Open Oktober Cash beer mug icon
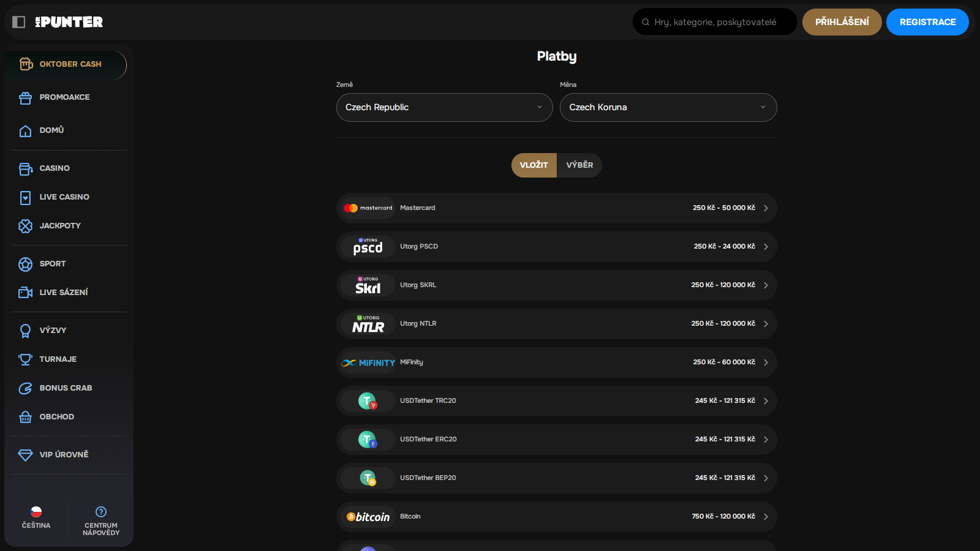 26,64
